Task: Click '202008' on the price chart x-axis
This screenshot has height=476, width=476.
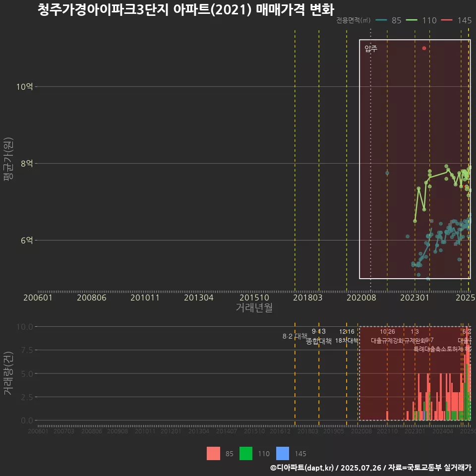Action: [x=361, y=297]
